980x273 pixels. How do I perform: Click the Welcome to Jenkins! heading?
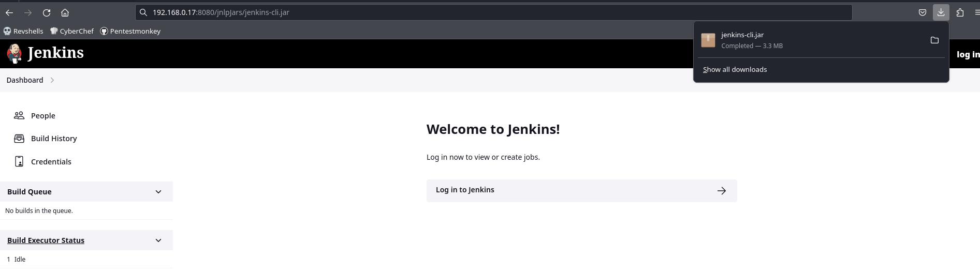[493, 129]
